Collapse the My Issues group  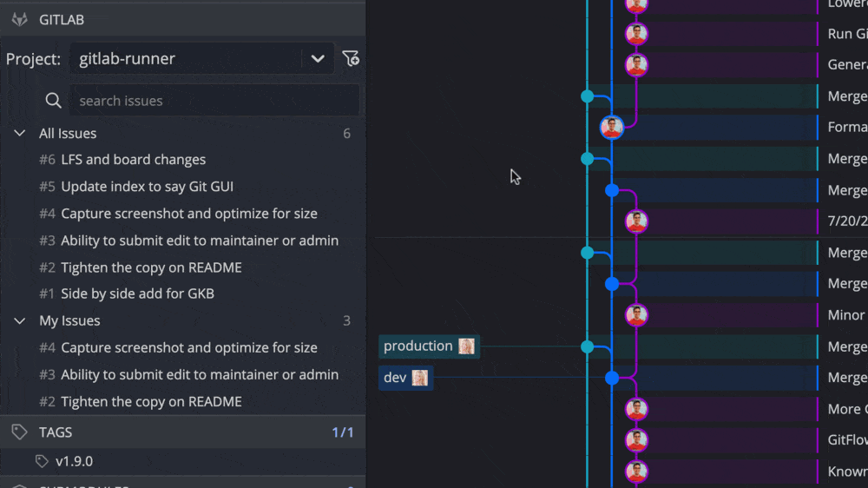pyautogui.click(x=19, y=320)
